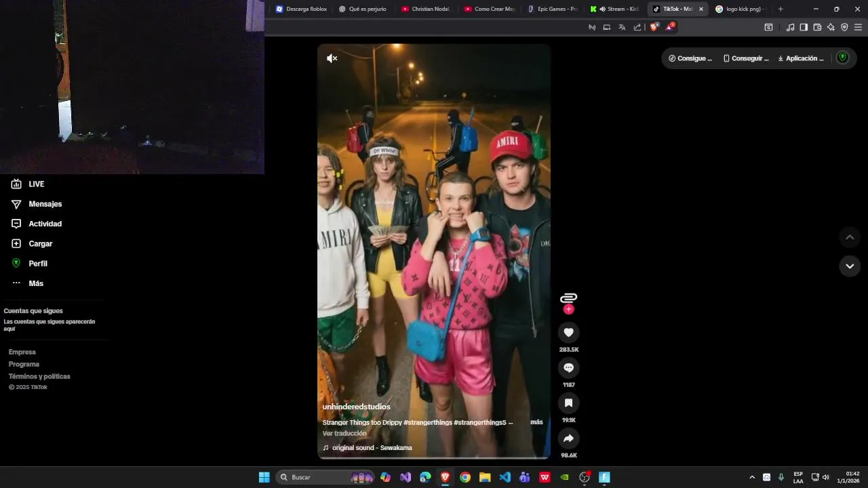This screenshot has width=868, height=488.
Task: Click Brave Rewards triangle icon
Action: click(x=670, y=27)
